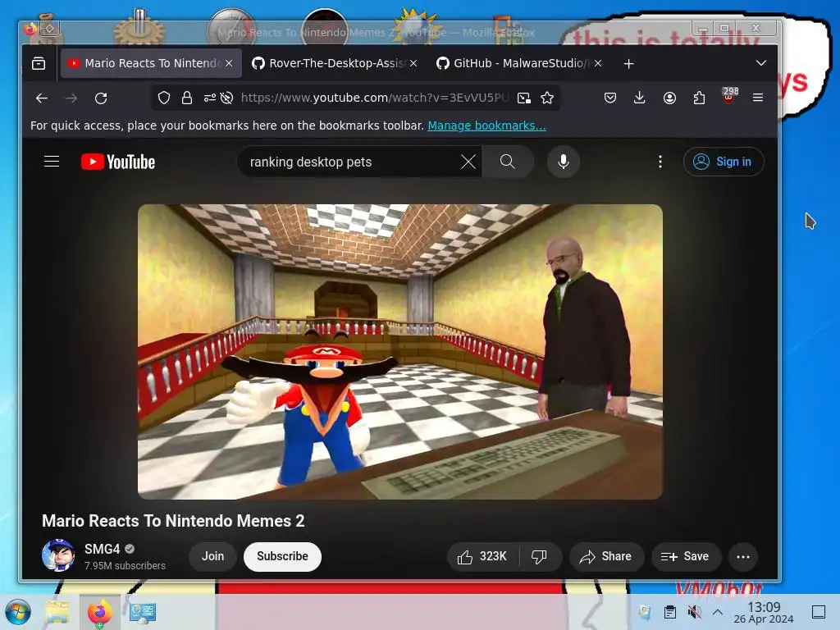The height and width of the screenshot is (630, 840).
Task: Click the Join membership button
Action: pyautogui.click(x=212, y=557)
